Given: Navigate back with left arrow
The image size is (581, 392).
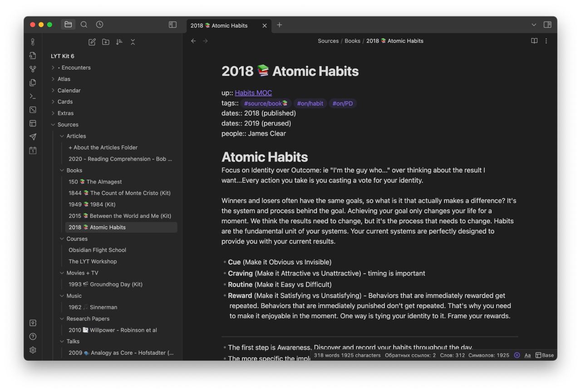Looking at the screenshot, I should (x=193, y=41).
